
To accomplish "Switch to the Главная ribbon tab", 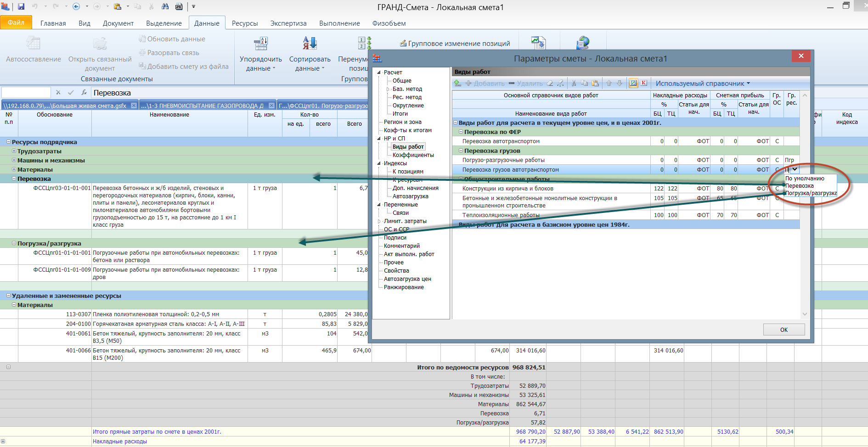I will point(53,23).
